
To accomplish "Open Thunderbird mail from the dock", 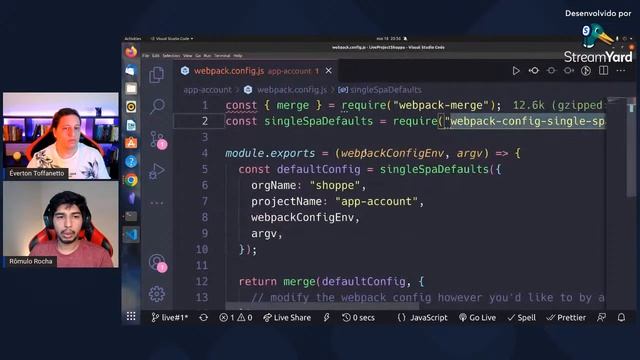I will point(131,70).
